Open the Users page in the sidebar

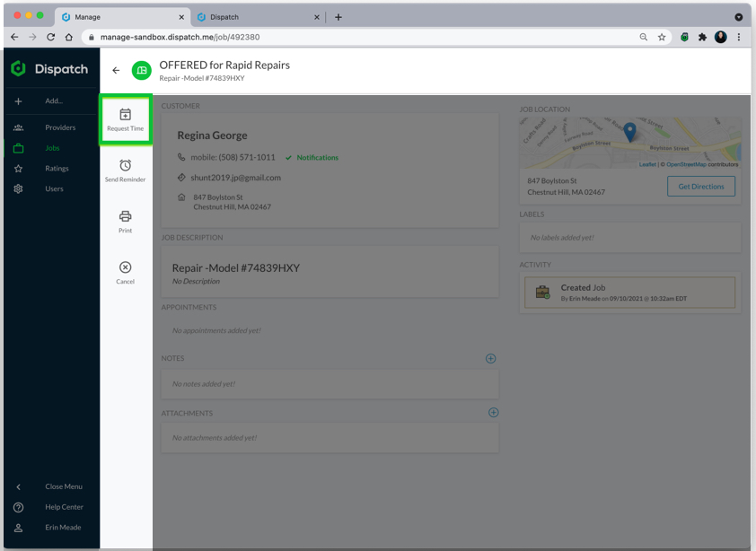54,188
